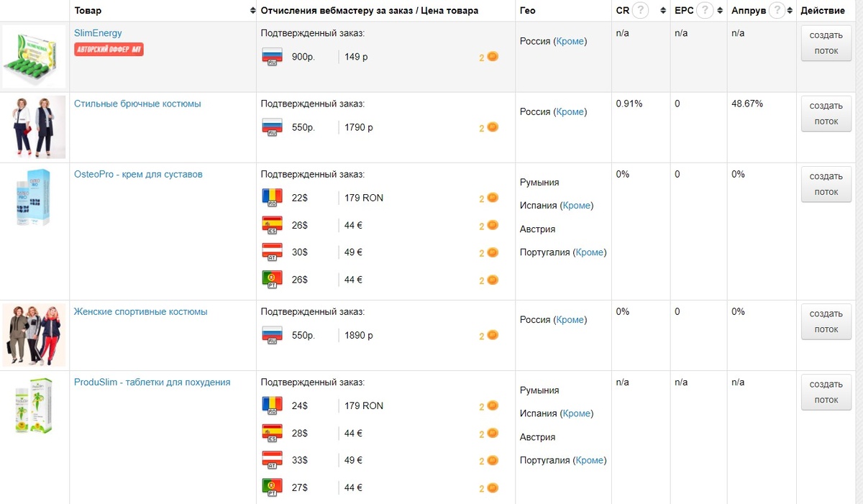Click the Romanian flag icon in OsteoPro row

[x=273, y=198]
